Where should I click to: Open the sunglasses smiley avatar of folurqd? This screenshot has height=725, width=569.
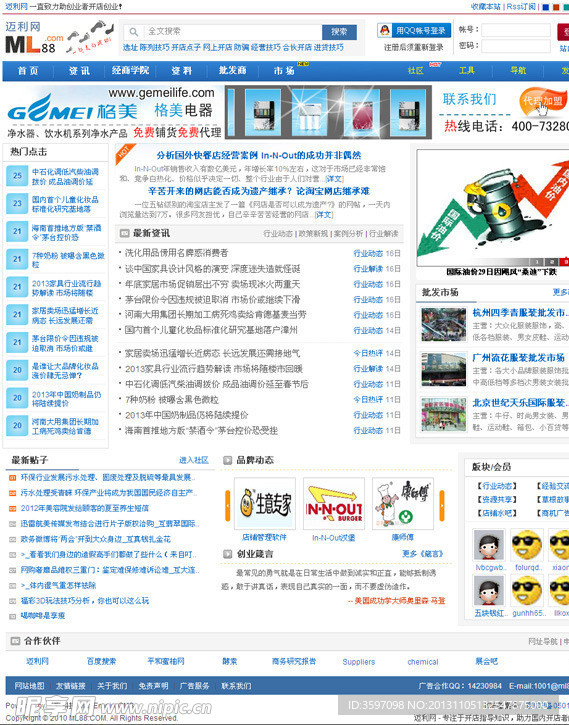pos(526,545)
